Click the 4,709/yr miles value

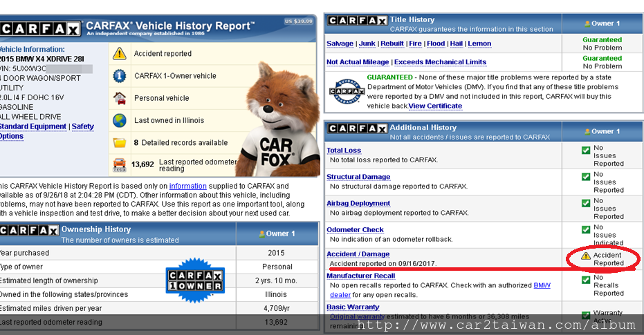pos(277,308)
